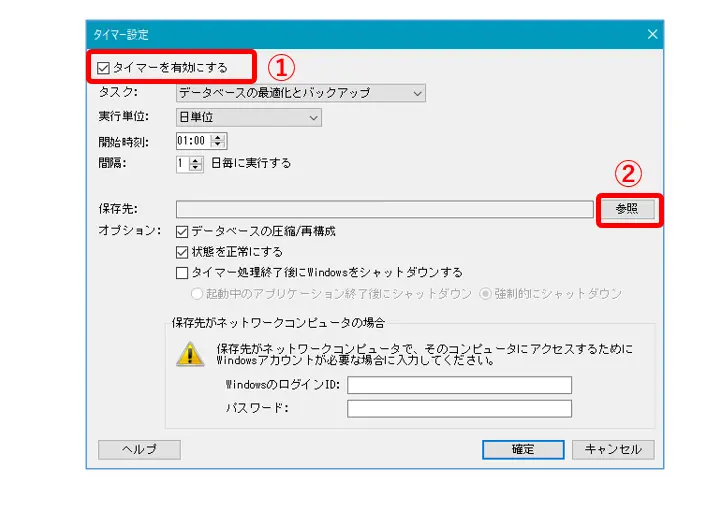Increase the 間隔 day count
Screen dimensions: 728x511
tap(195, 160)
